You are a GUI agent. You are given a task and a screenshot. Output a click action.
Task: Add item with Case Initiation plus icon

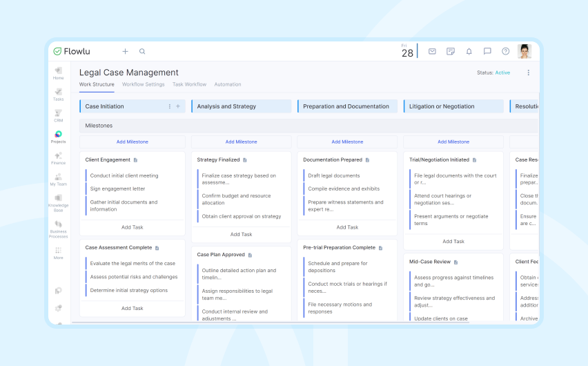point(178,106)
